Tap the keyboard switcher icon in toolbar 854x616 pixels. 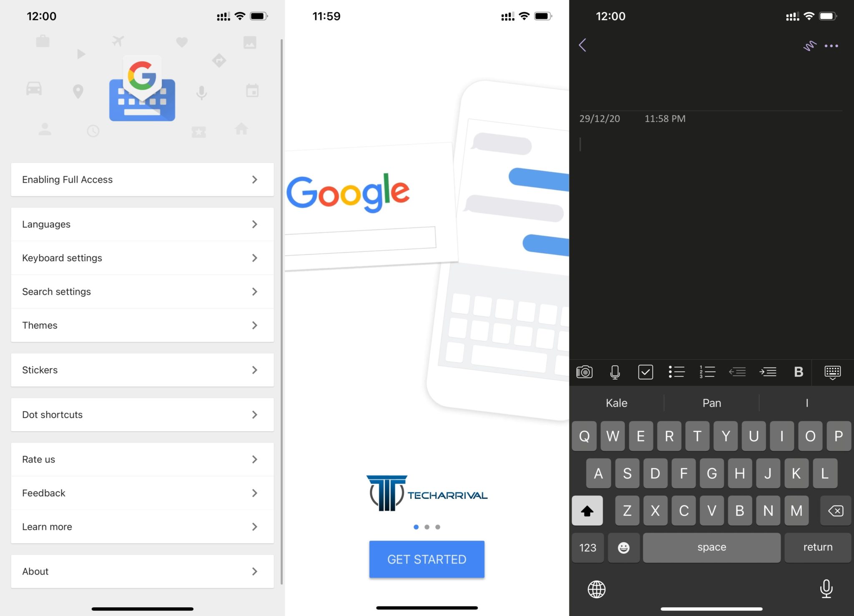click(x=833, y=372)
